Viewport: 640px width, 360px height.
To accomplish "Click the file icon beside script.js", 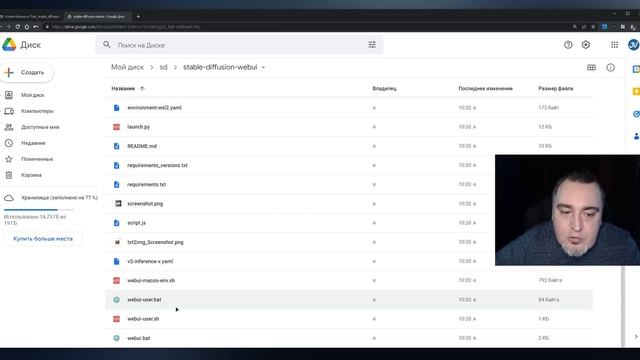I will pos(116,223).
